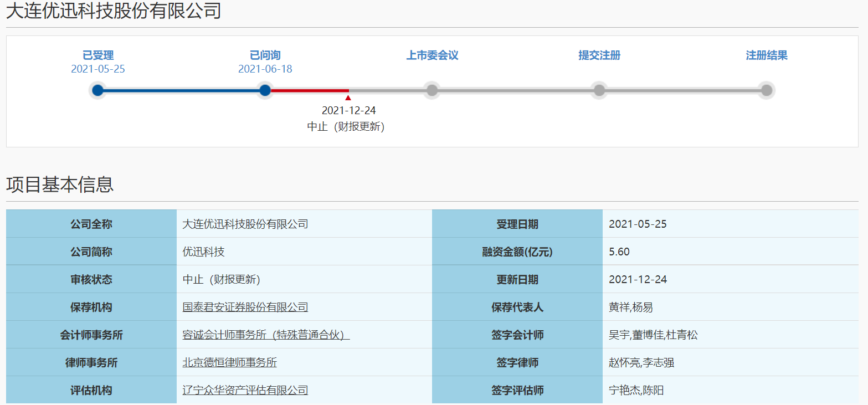Click the 会计师事务所 header cell

[91, 335]
